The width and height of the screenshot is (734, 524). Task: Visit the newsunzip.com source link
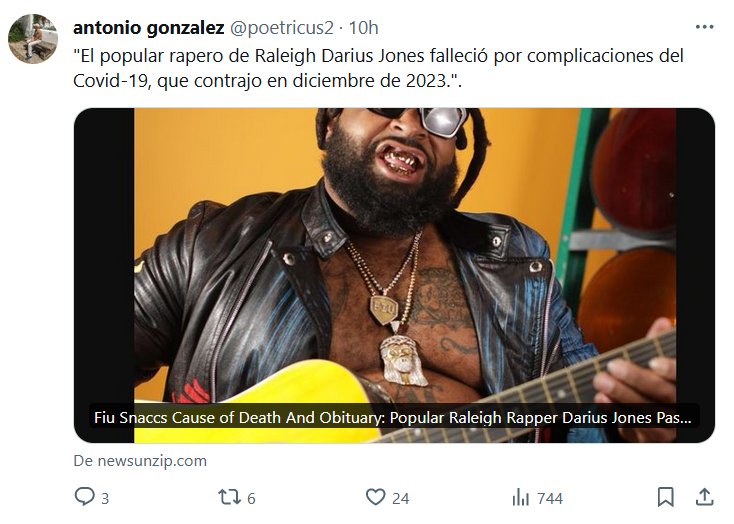pos(140,461)
